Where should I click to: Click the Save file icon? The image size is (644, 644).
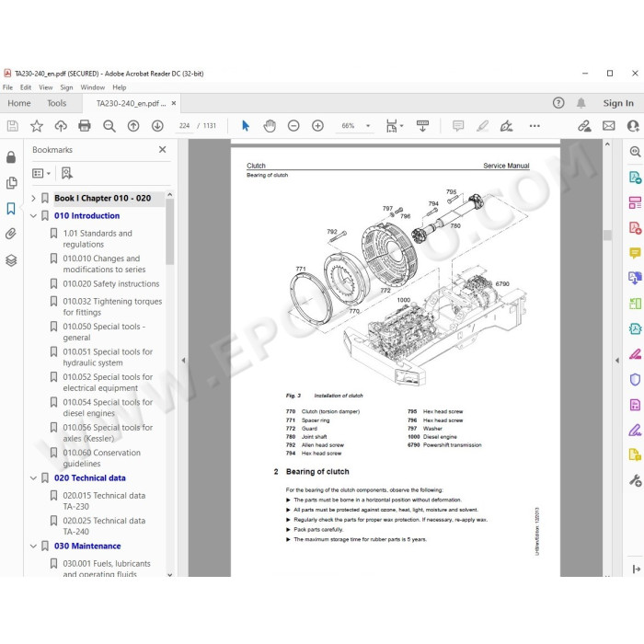12,126
